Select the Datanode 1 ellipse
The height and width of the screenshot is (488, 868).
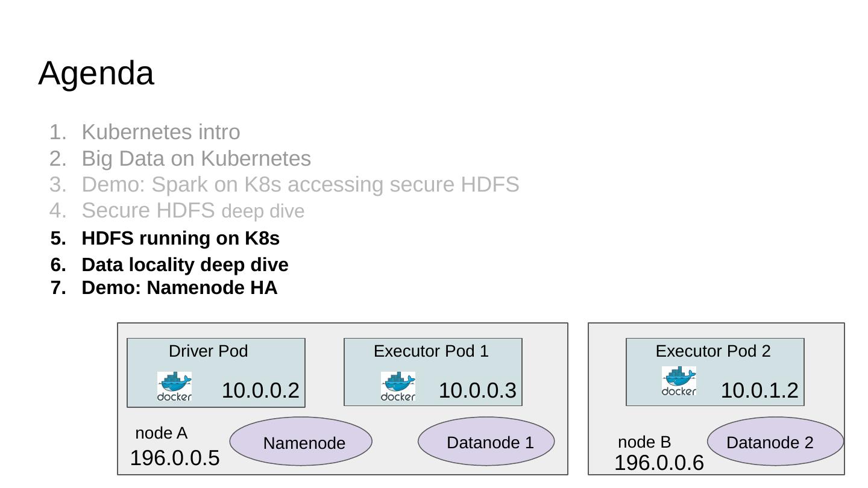(x=486, y=442)
